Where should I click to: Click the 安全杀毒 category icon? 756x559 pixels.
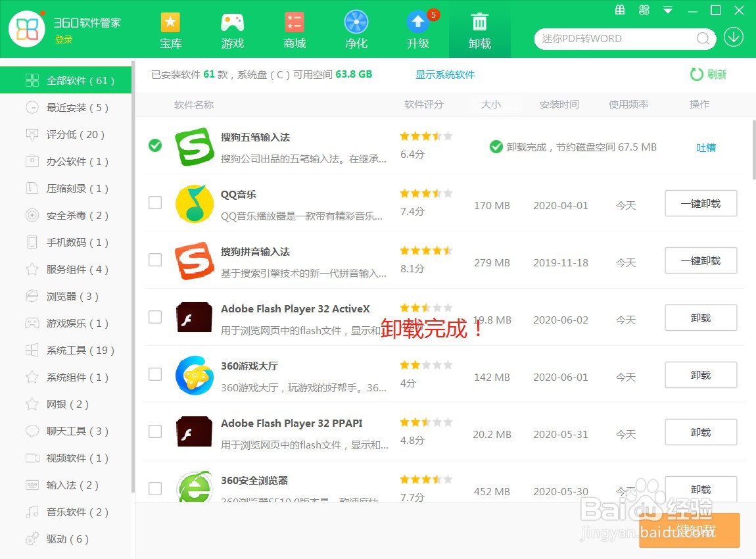coord(32,215)
